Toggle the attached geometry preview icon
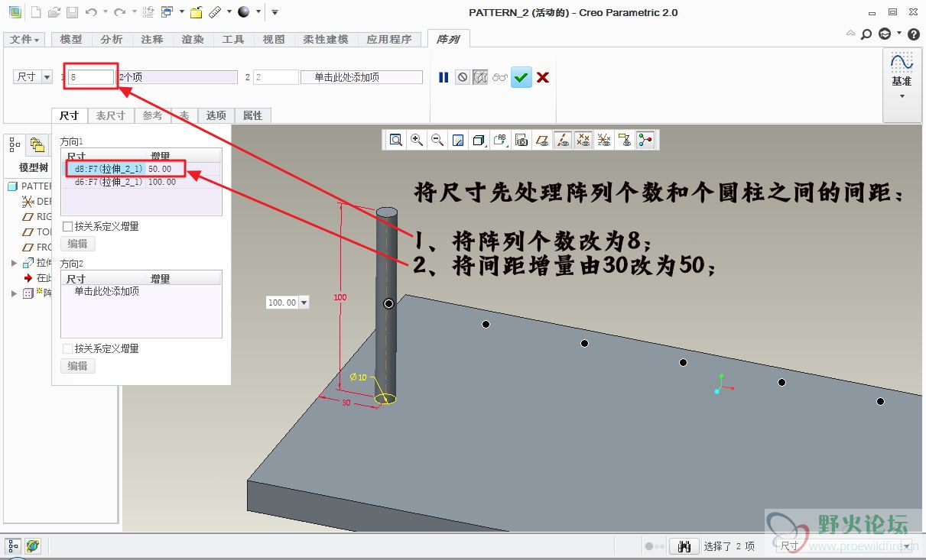Screen dimensions: 926x560 click(480, 77)
